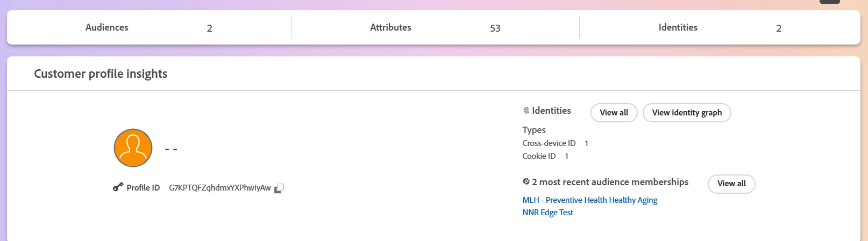Click the Cookie ID type row
The height and width of the screenshot is (241, 868).
545,156
